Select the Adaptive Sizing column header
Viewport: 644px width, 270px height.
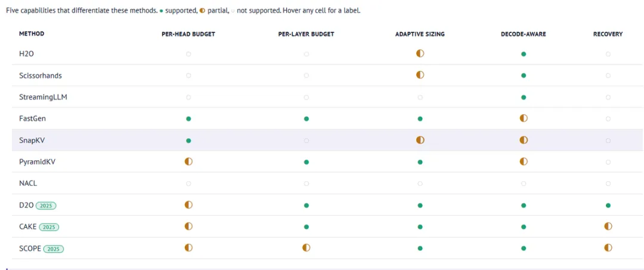pyautogui.click(x=420, y=34)
